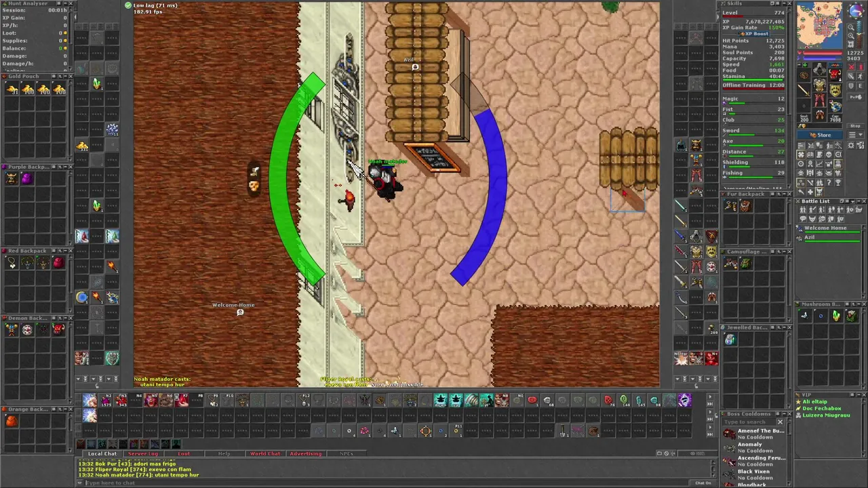
Task: Click the crossed swords icon under Store
Action: 810,145
